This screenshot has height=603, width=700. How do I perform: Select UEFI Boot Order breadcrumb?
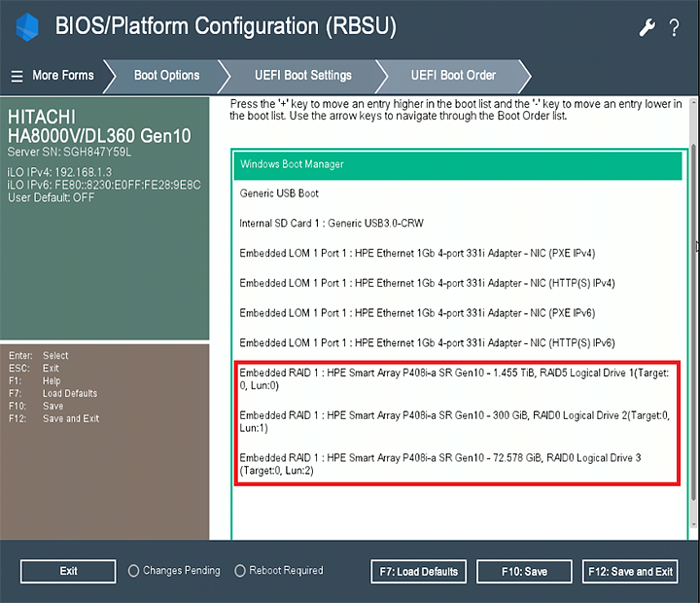tap(453, 75)
